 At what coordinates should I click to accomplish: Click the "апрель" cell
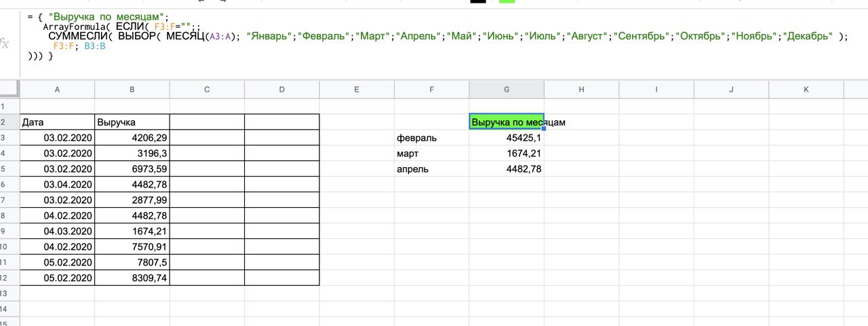pos(432,169)
